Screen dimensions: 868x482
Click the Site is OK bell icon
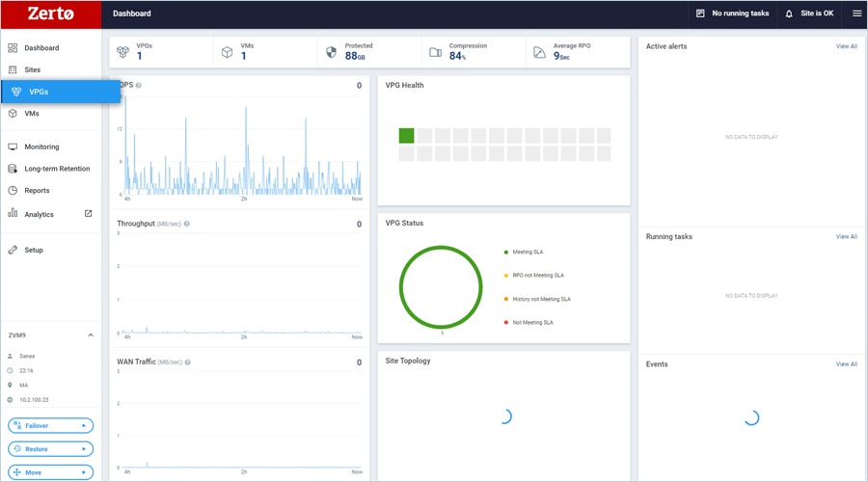coord(789,13)
